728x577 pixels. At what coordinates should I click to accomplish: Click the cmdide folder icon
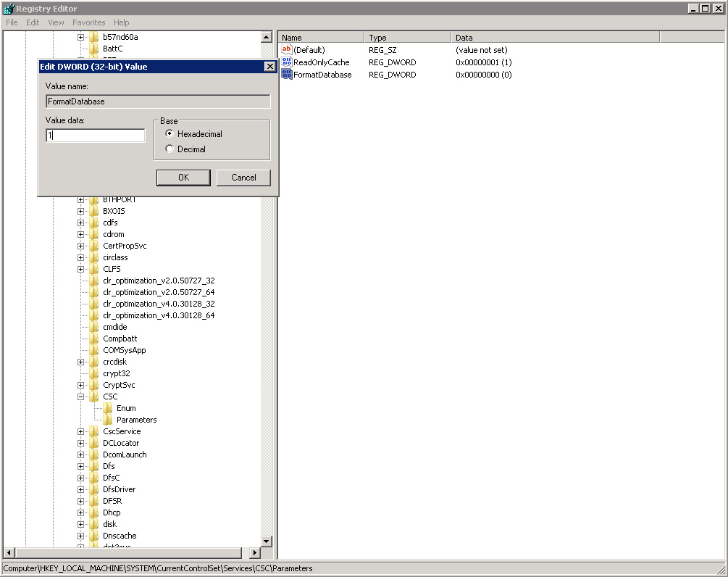[x=93, y=327]
